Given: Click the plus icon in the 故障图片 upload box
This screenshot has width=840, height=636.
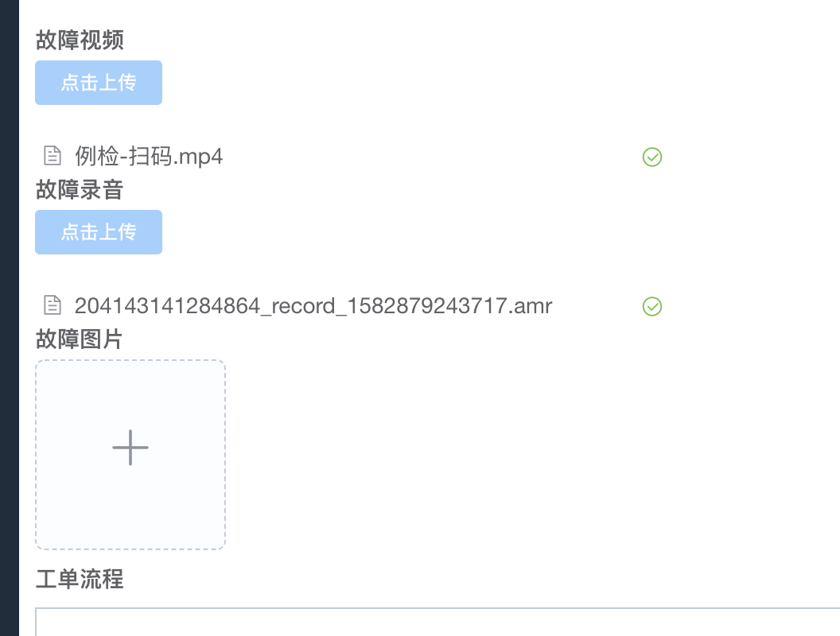Looking at the screenshot, I should pos(130,448).
